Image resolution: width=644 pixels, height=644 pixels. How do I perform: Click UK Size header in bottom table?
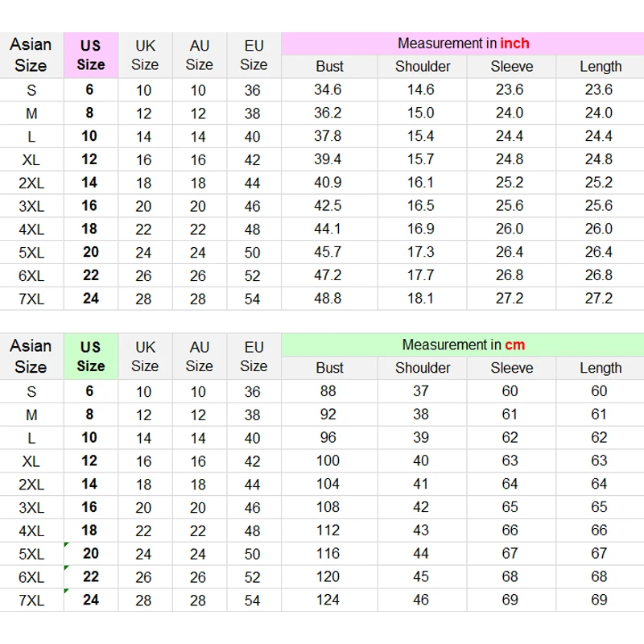[x=145, y=357]
